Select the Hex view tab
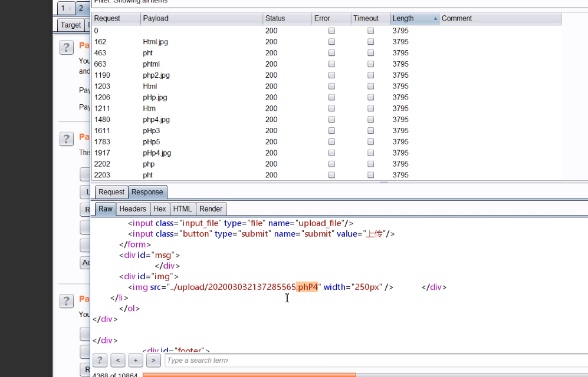The width and height of the screenshot is (588, 377). pyautogui.click(x=160, y=209)
